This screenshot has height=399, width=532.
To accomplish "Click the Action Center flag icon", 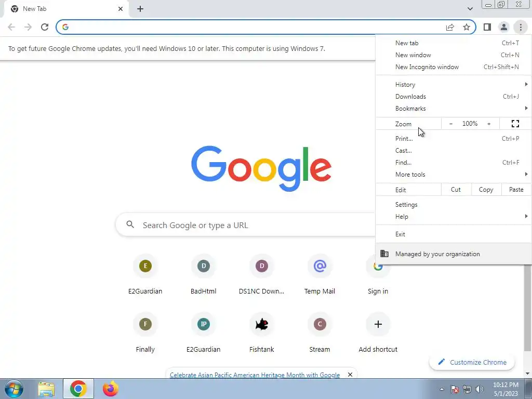I will [455, 389].
